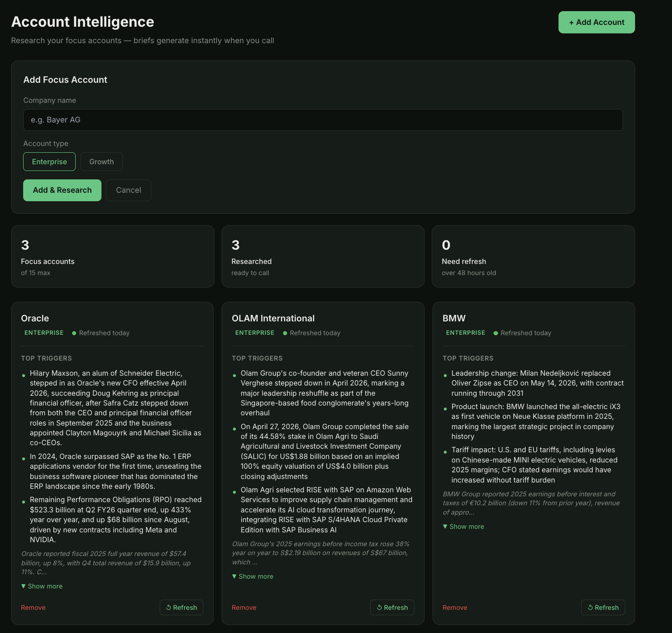Click the Add & Research button
Screen dimensions: 672x633
(62, 190)
